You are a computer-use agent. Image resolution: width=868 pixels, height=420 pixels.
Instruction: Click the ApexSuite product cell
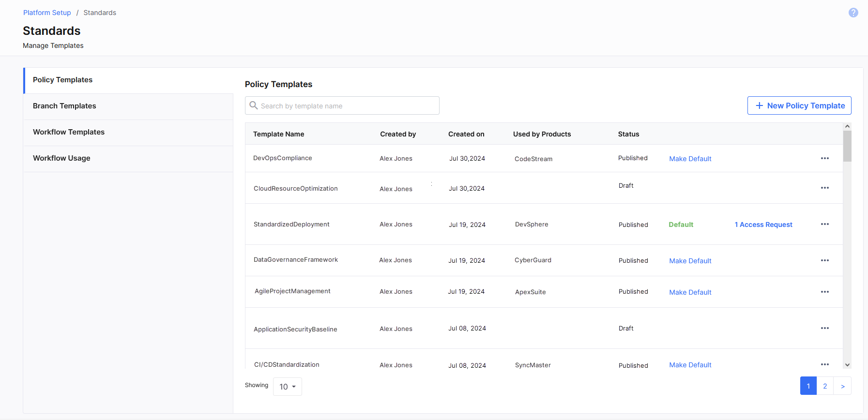(531, 292)
